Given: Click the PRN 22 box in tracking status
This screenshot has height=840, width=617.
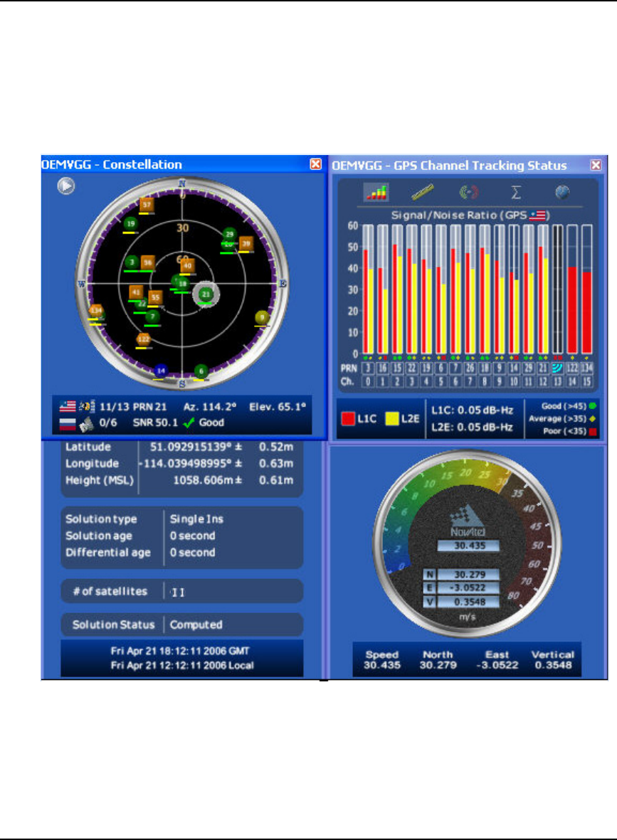Looking at the screenshot, I should click(412, 368).
